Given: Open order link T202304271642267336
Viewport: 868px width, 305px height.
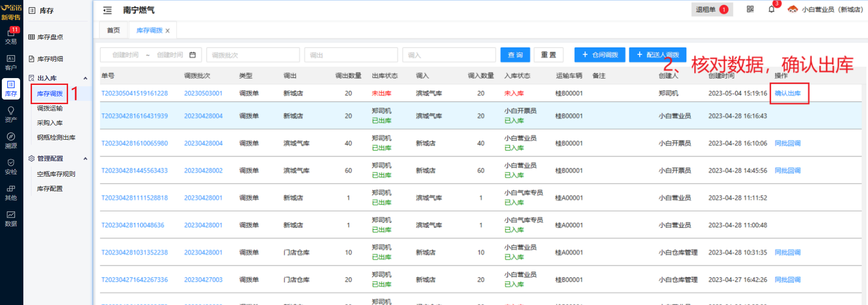Looking at the screenshot, I should (134, 280).
